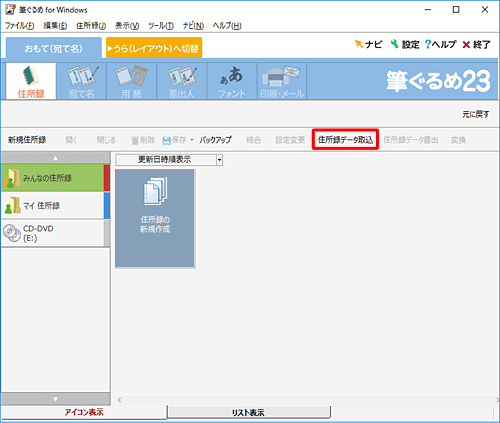The width and height of the screenshot is (500, 423).
Task: Click the 終了 exit button
Action: pyautogui.click(x=476, y=44)
